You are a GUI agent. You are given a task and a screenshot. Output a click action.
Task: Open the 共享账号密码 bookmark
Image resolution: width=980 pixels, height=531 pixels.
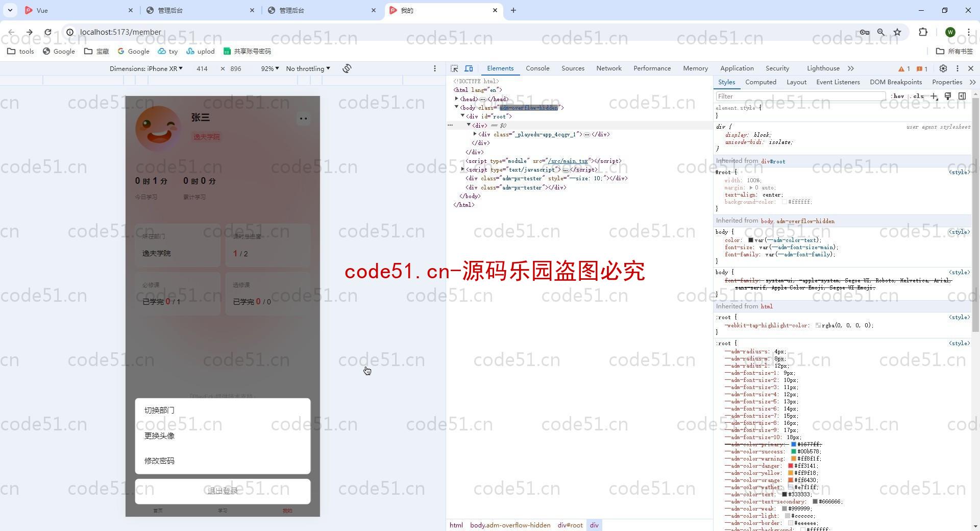point(247,51)
